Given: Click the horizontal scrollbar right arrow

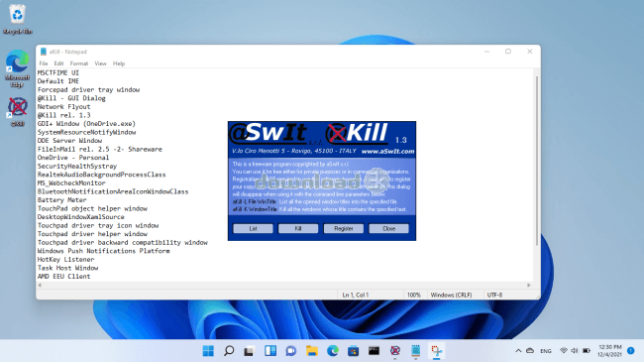Looking at the screenshot, I should coord(529,285).
